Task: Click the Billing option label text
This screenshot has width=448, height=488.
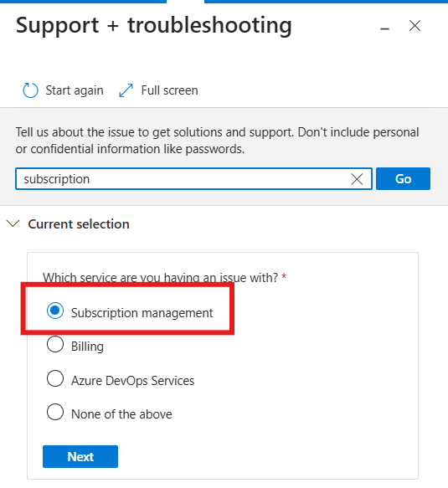Action: pos(87,346)
